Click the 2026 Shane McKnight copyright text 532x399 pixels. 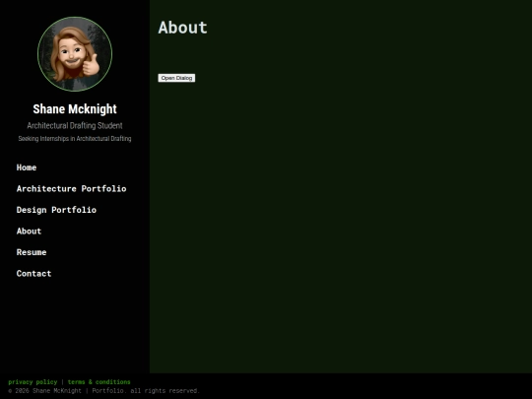103,391
